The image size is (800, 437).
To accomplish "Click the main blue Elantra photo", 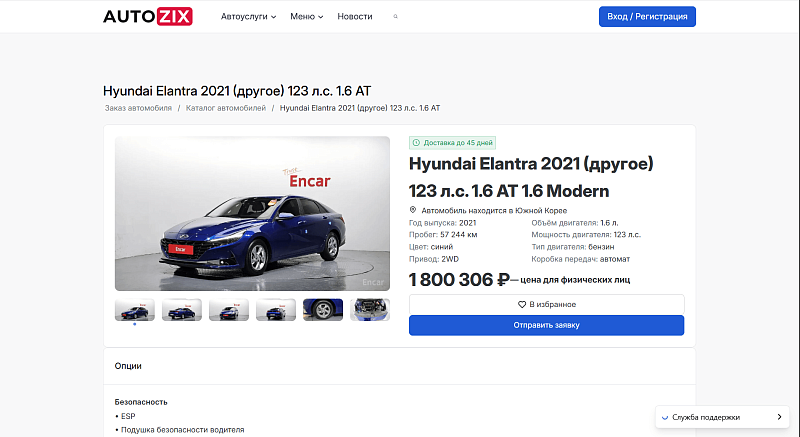I will [x=252, y=213].
